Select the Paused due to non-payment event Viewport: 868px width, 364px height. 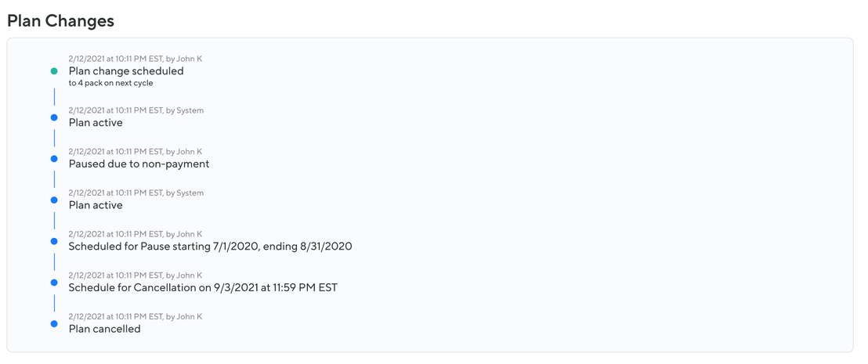coord(139,164)
